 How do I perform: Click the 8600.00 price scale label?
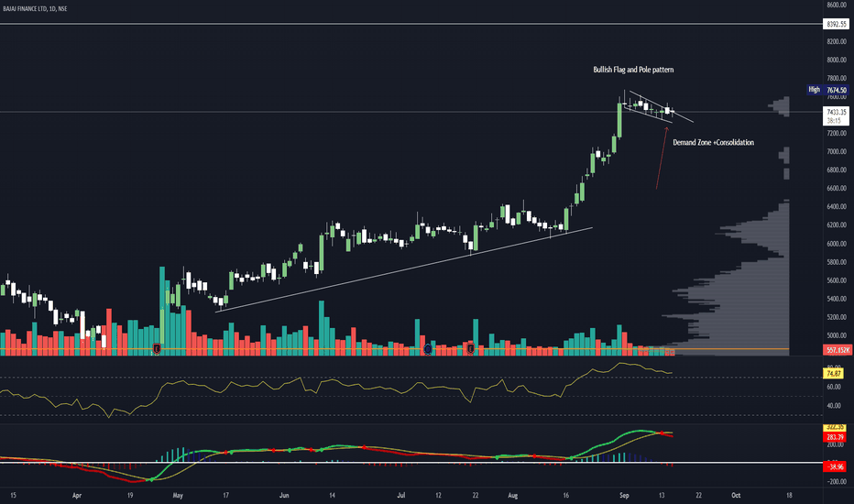pos(837,5)
